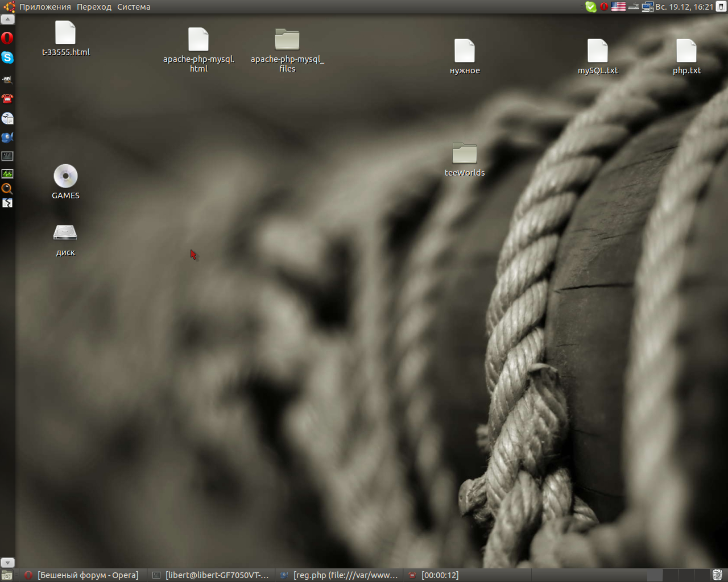The height and width of the screenshot is (582, 728).
Task: Open the Приложения menu
Action: coord(45,7)
